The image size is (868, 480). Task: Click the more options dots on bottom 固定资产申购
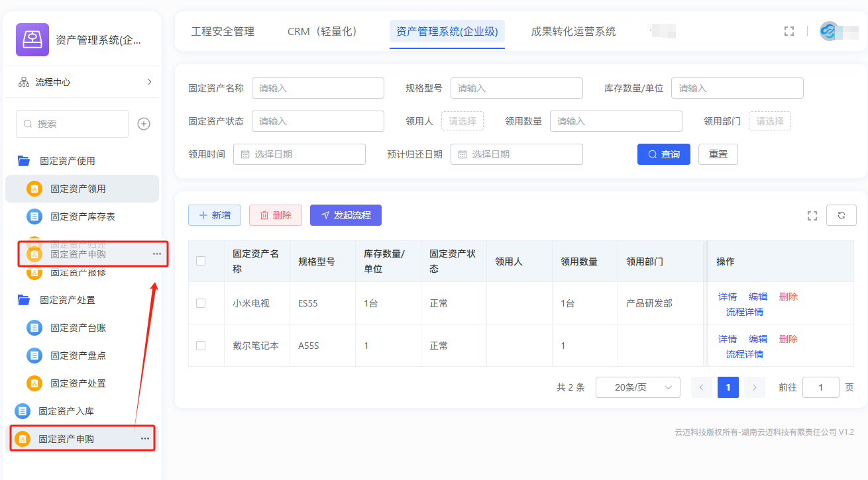pos(145,438)
